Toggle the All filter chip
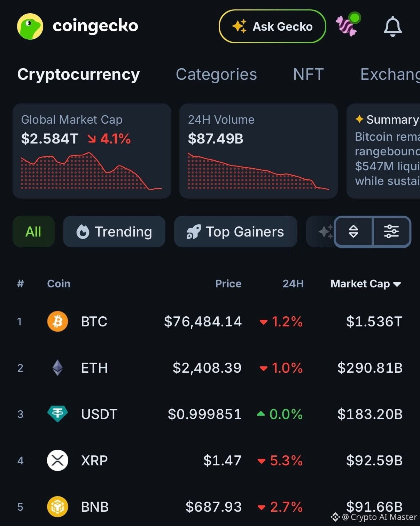Viewport: 420px width, 526px height. coord(33,232)
